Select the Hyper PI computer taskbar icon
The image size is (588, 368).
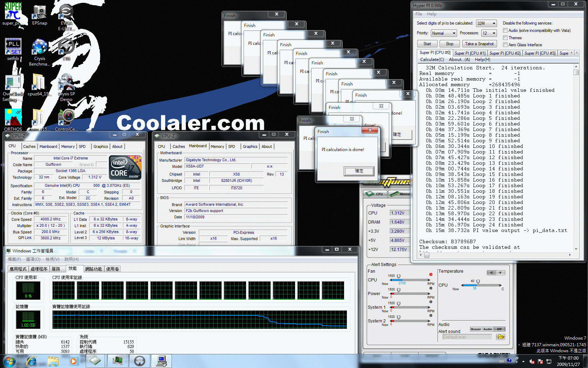(161, 361)
